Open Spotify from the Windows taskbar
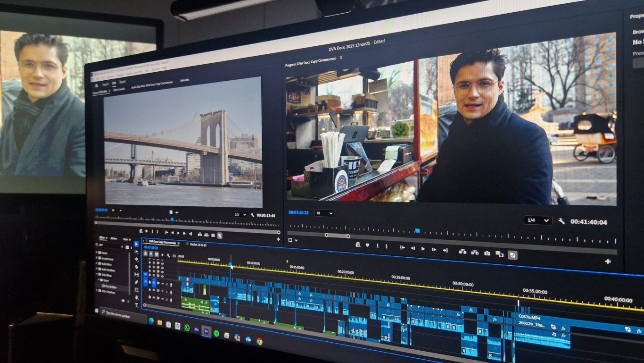 pyautogui.click(x=216, y=333)
